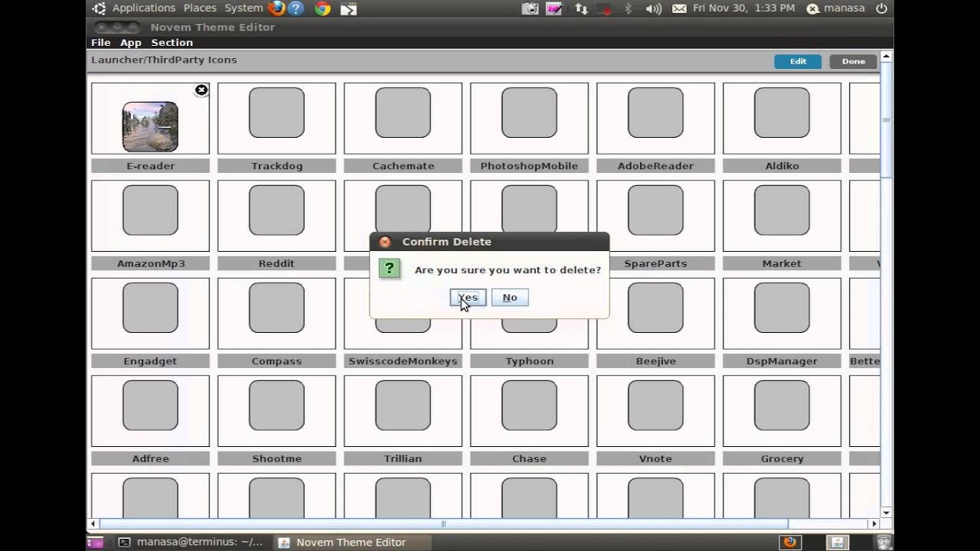This screenshot has width=980, height=551.
Task: Launch Chrome from the top panel
Action: coord(322,8)
